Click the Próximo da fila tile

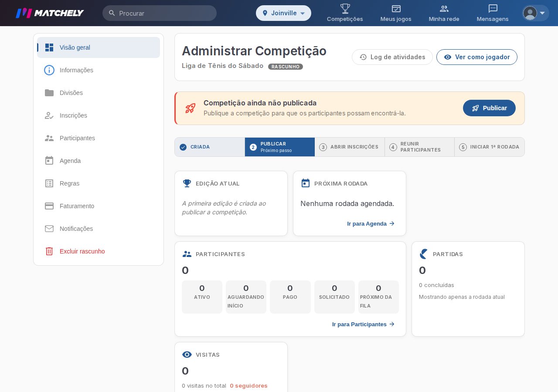tap(378, 297)
